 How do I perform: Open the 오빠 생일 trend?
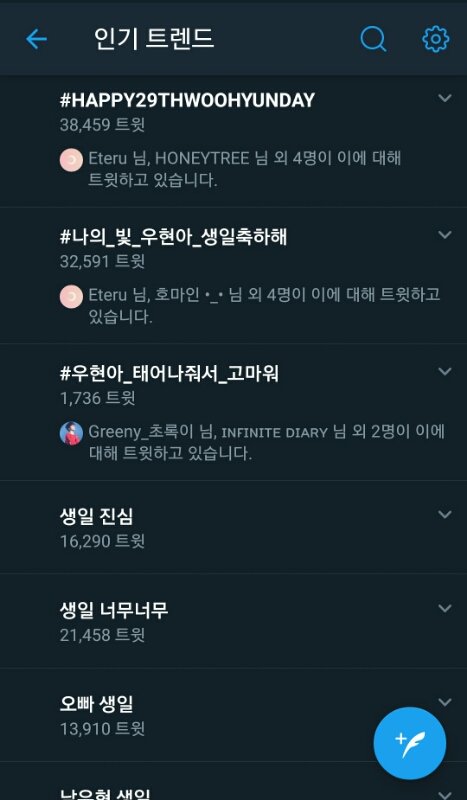tap(96, 705)
